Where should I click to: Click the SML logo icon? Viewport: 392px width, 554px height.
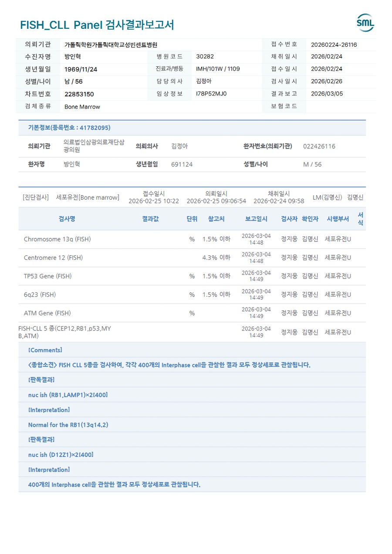(365, 23)
